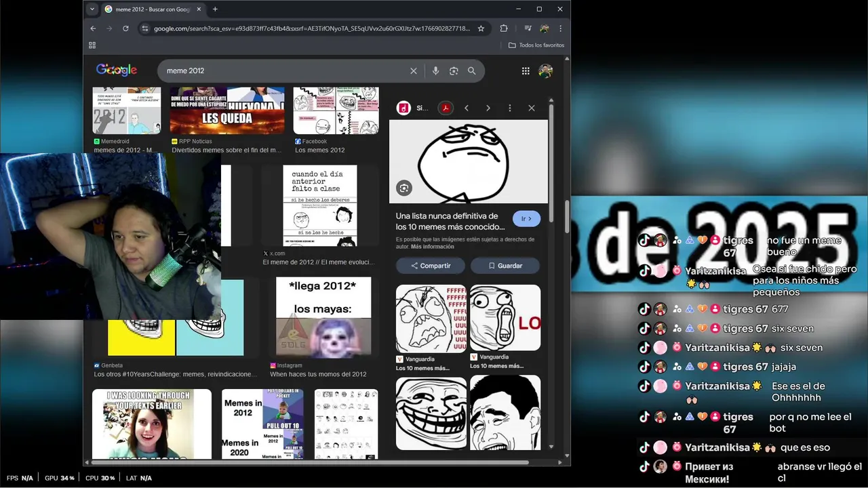View site information icon in address bar
The image size is (868, 488).
pos(144,28)
